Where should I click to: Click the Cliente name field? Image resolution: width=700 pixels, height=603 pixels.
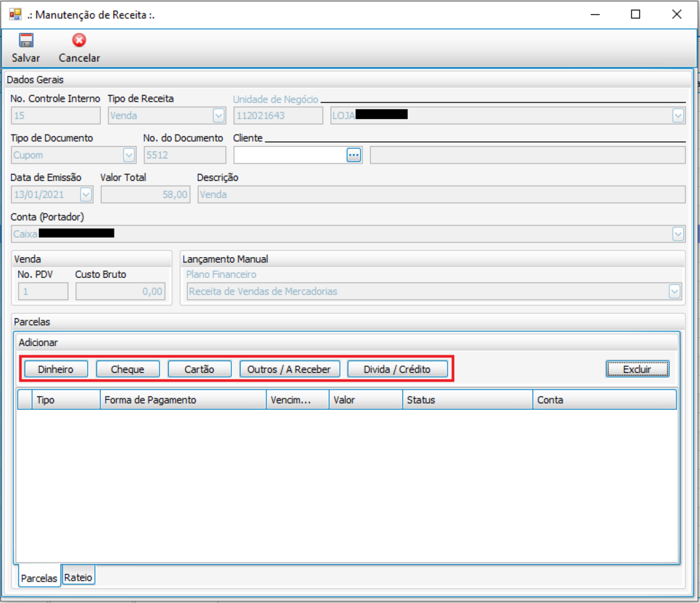coord(528,155)
